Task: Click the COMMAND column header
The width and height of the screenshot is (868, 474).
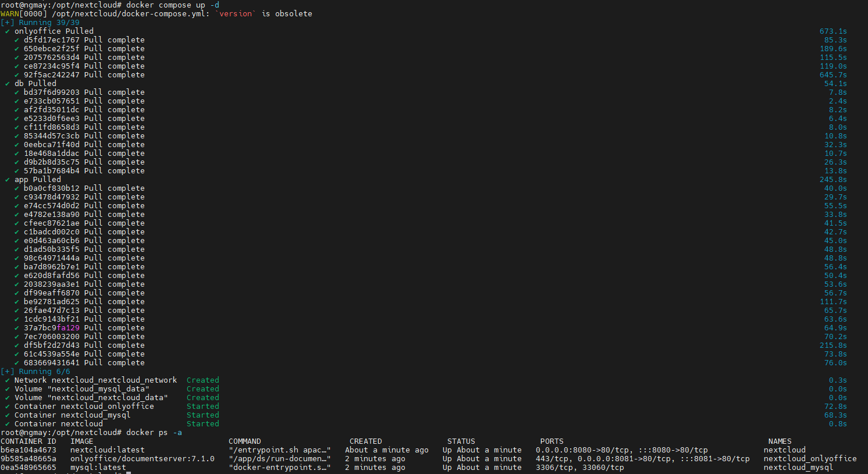Action: (245, 441)
